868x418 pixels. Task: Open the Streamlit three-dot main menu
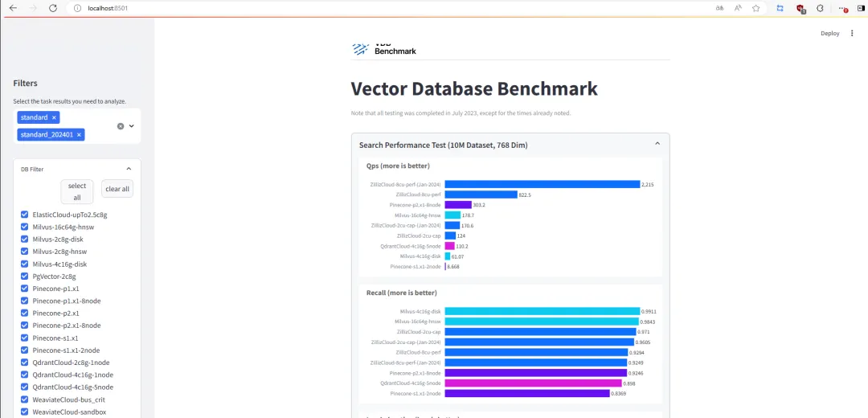pos(852,33)
